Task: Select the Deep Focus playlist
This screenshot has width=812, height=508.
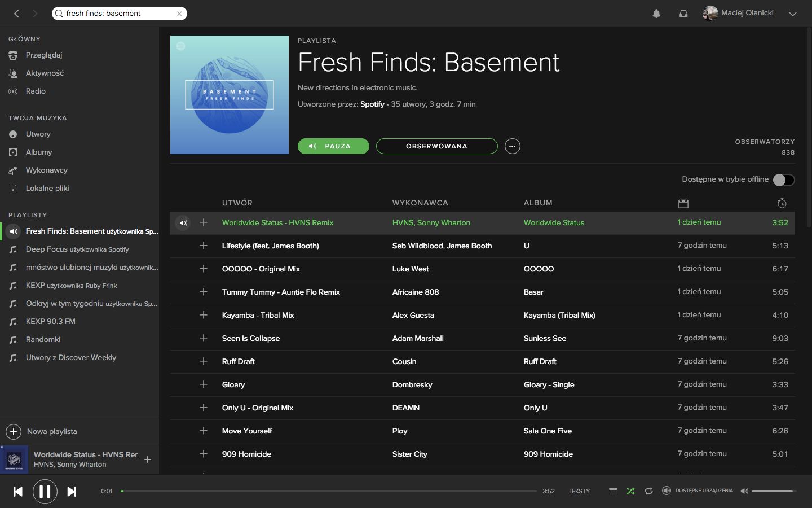Action: click(x=77, y=249)
